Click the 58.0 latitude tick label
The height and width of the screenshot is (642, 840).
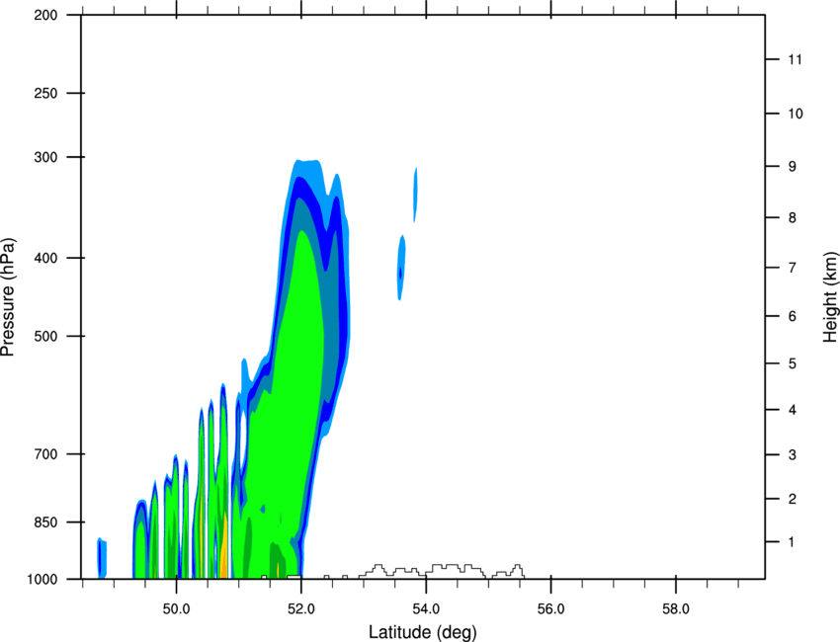[676, 609]
